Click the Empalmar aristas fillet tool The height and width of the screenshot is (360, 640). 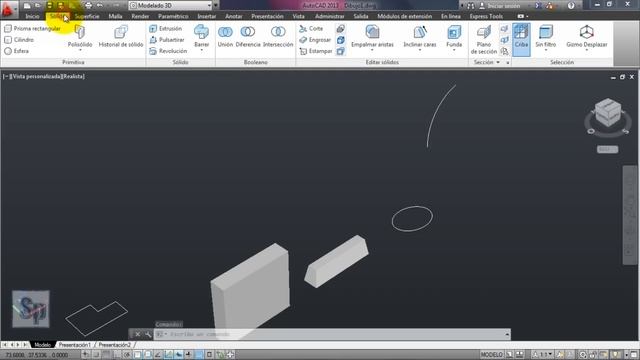(x=372, y=35)
